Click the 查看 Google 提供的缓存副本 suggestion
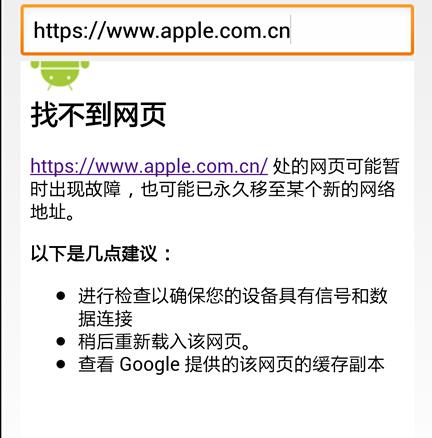 click(x=231, y=364)
